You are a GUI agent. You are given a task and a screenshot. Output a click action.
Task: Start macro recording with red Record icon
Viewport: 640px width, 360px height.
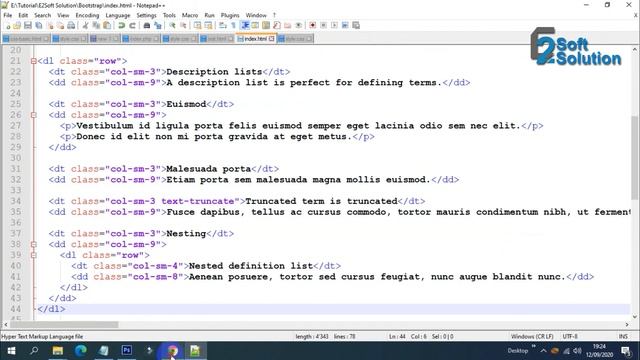coord(313,25)
